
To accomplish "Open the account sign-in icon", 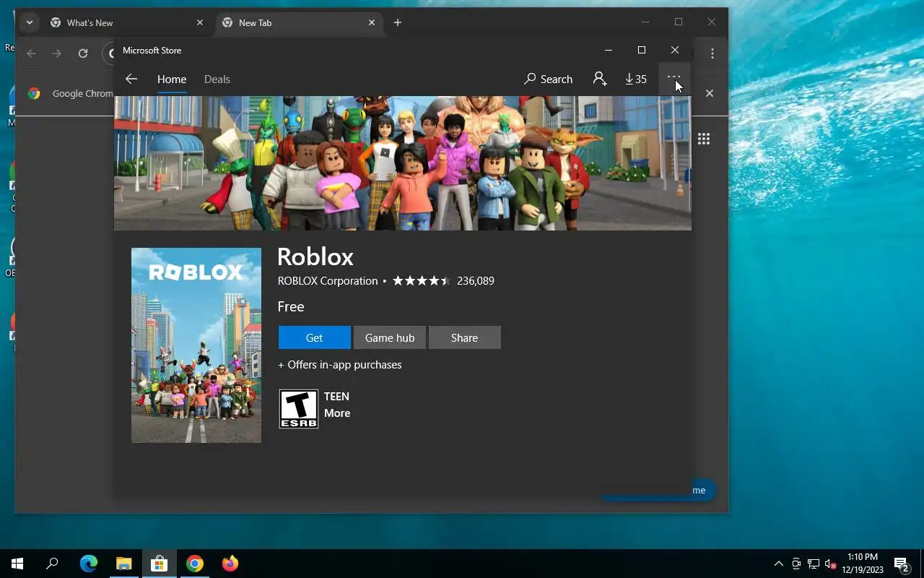I will point(600,79).
